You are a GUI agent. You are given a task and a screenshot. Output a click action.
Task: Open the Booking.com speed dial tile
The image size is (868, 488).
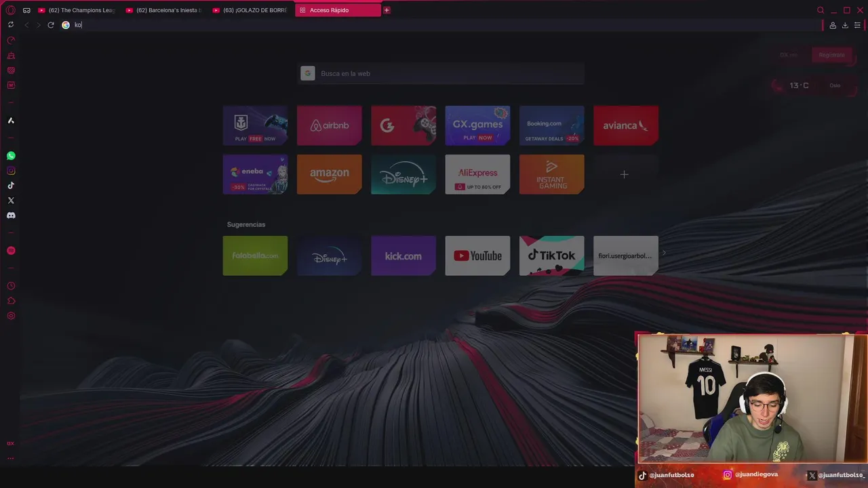coord(551,125)
